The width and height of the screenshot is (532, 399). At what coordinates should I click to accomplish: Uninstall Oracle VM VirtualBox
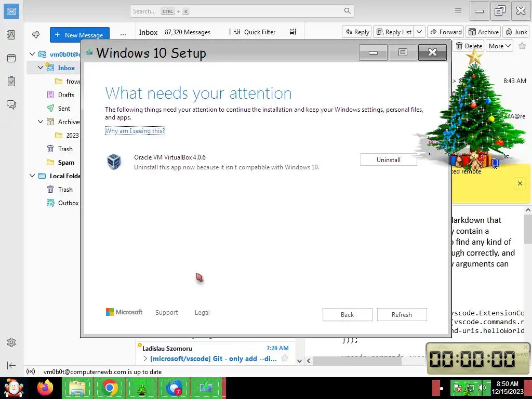pyautogui.click(x=389, y=160)
